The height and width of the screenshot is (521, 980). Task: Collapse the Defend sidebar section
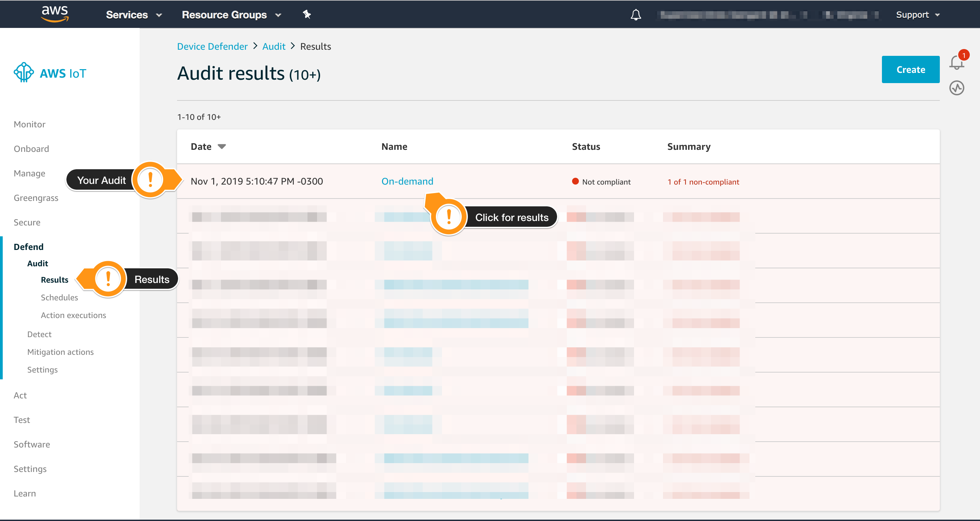tap(29, 247)
